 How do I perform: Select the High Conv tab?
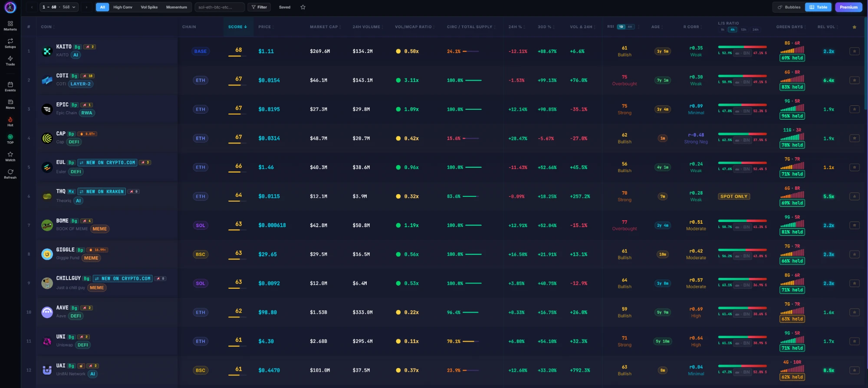[123, 7]
